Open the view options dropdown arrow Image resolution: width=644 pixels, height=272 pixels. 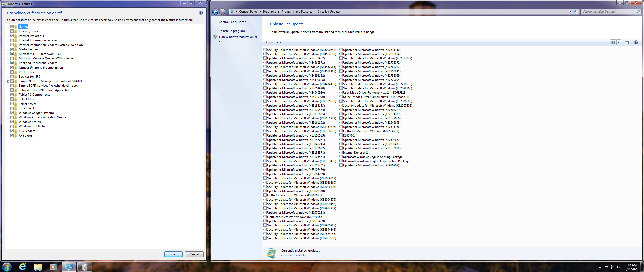tap(619, 42)
